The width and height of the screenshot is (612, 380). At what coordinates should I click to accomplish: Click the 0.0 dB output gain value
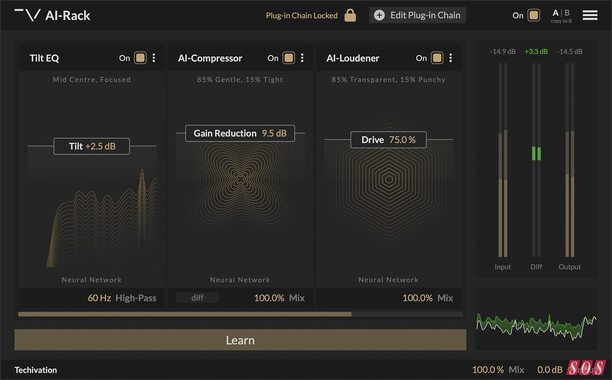[x=550, y=369]
